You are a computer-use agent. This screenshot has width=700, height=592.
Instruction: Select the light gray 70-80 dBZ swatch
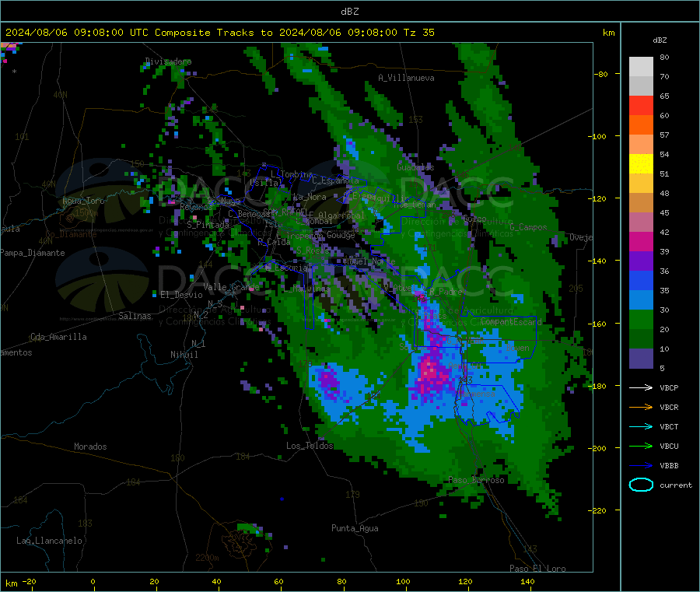[x=641, y=67]
